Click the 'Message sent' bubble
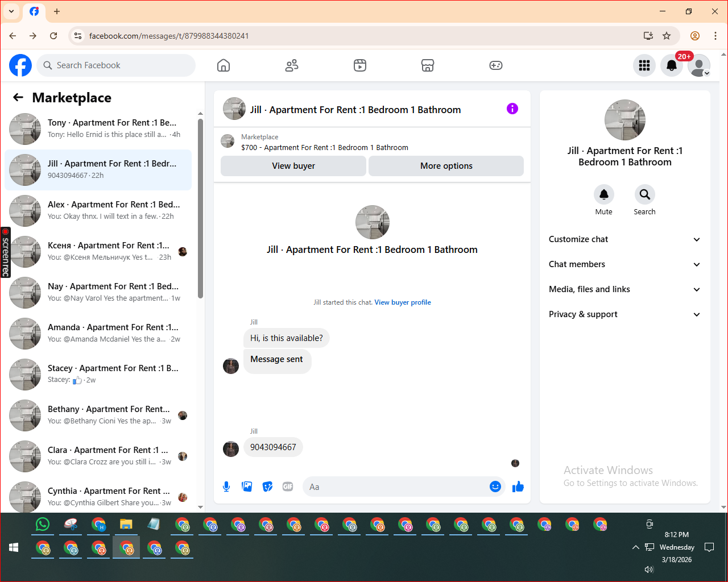This screenshot has width=728, height=582. 277,360
